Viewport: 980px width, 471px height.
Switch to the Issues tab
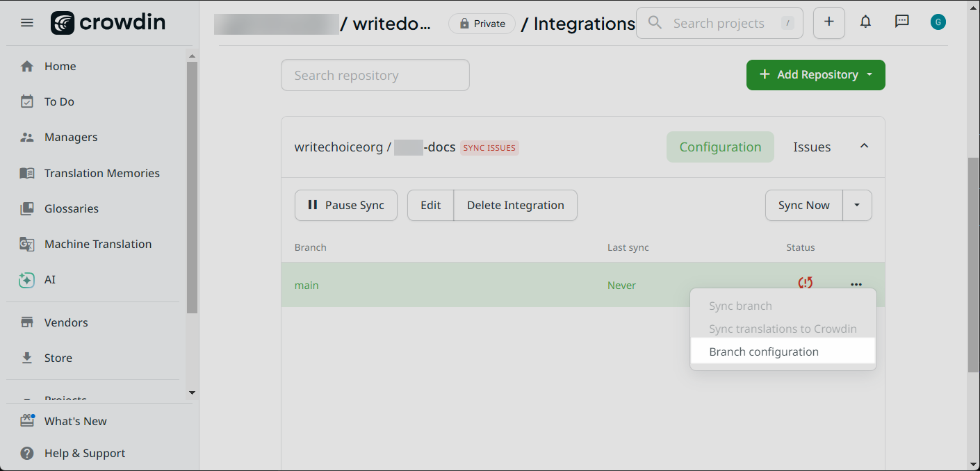[x=811, y=147]
